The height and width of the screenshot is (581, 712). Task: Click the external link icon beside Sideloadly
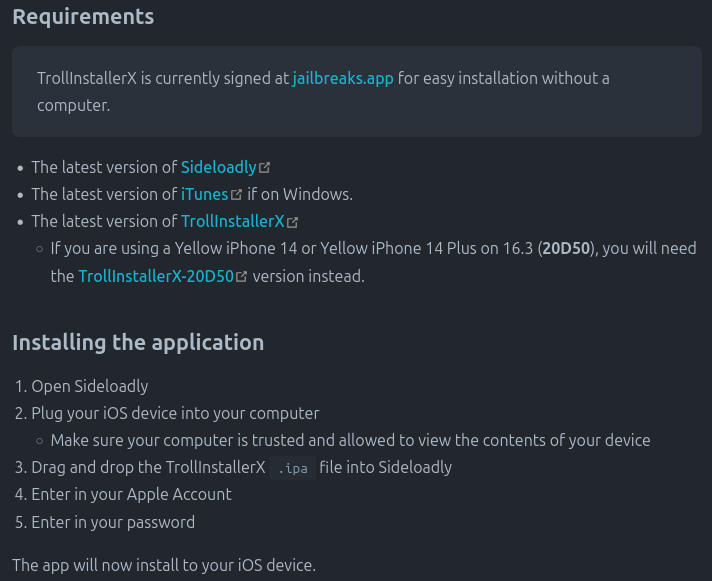pos(265,168)
